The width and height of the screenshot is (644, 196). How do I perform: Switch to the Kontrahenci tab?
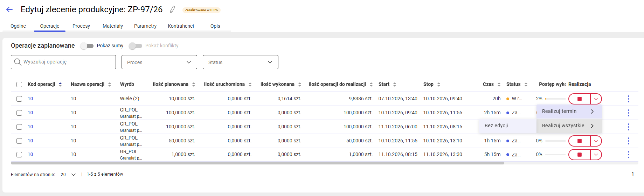pos(181,26)
